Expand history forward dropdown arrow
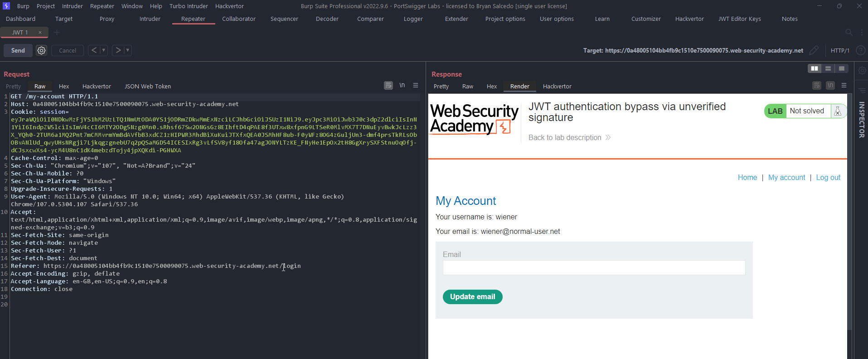This screenshot has height=359, width=868. click(x=128, y=50)
